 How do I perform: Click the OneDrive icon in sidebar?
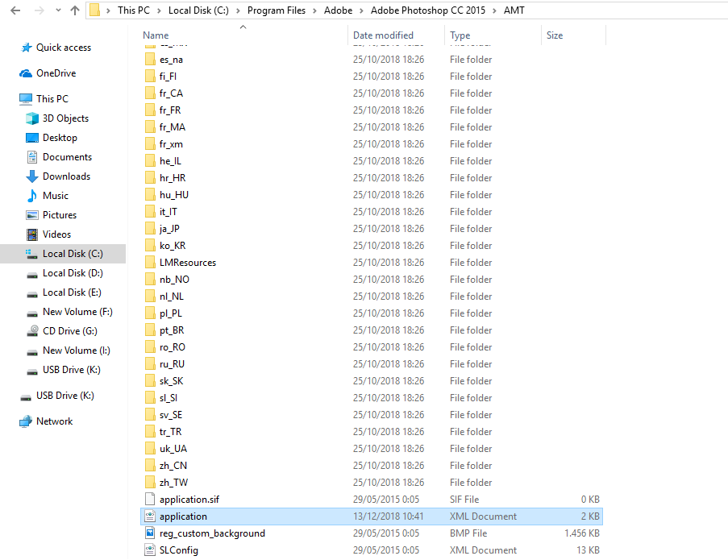[24, 74]
